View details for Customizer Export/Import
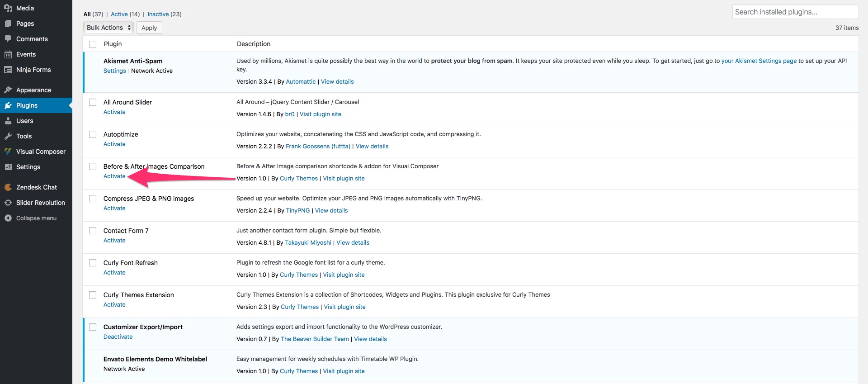Screen dimensions: 868x384 [370, 339]
